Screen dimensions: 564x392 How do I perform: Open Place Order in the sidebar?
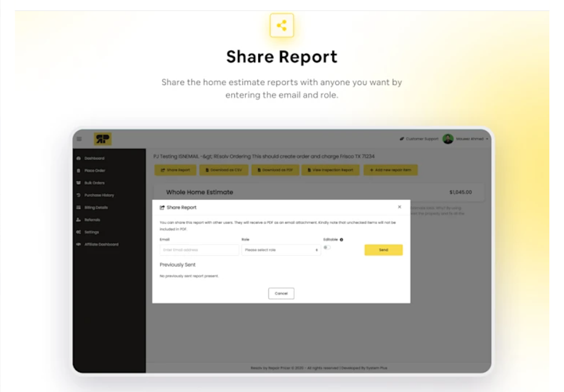(94, 171)
